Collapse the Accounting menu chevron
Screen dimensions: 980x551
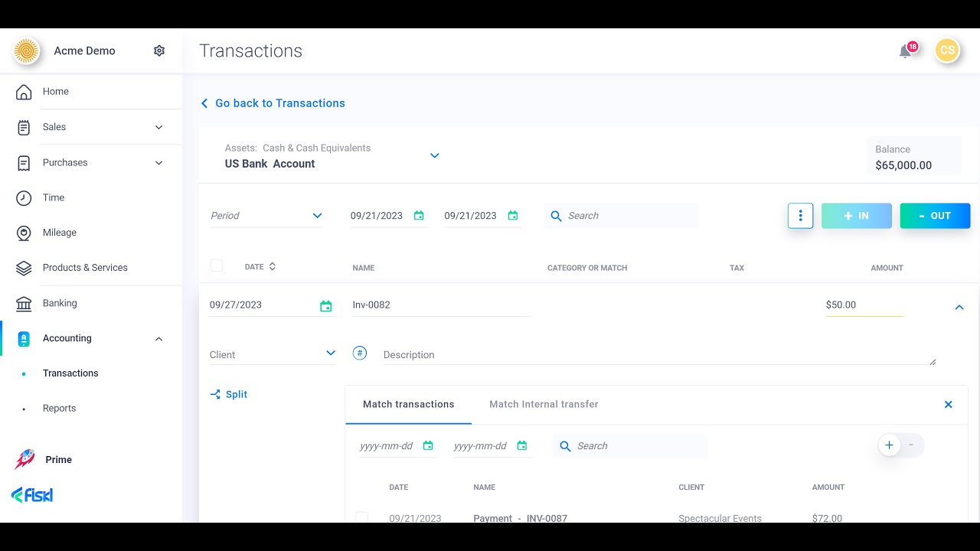[x=159, y=339]
